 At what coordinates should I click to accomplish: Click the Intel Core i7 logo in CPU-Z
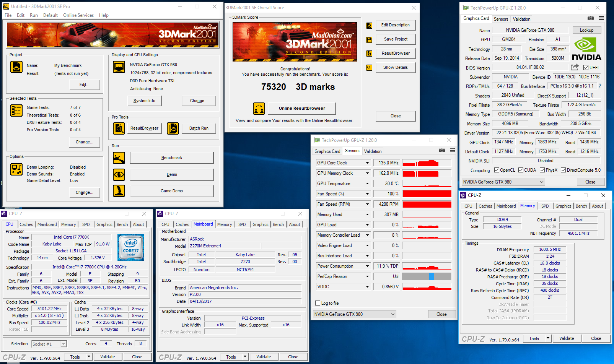pyautogui.click(x=131, y=247)
